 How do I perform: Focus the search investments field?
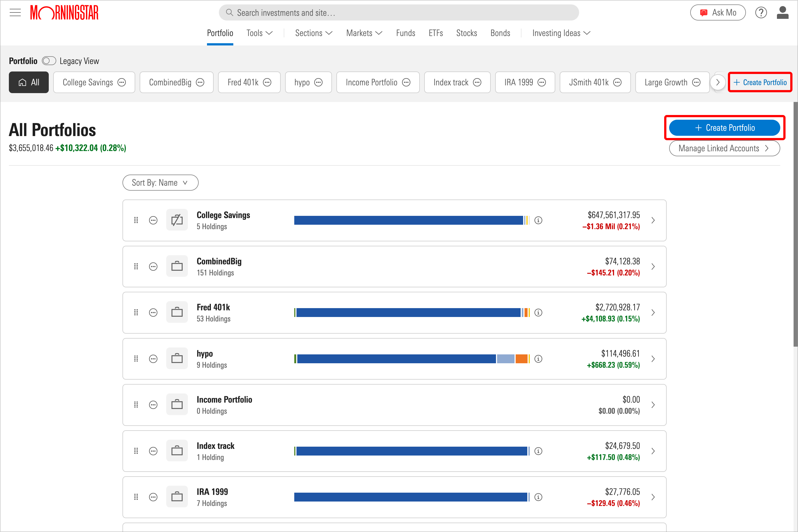point(399,13)
